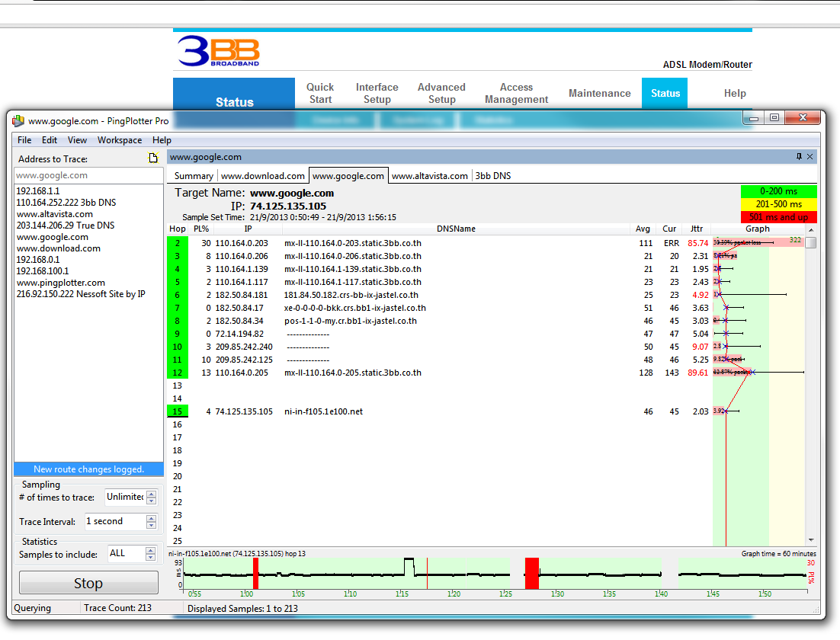840x640 pixels.
Task: Select final hop 15 ni-in-f105.1e100.net
Action: point(485,411)
